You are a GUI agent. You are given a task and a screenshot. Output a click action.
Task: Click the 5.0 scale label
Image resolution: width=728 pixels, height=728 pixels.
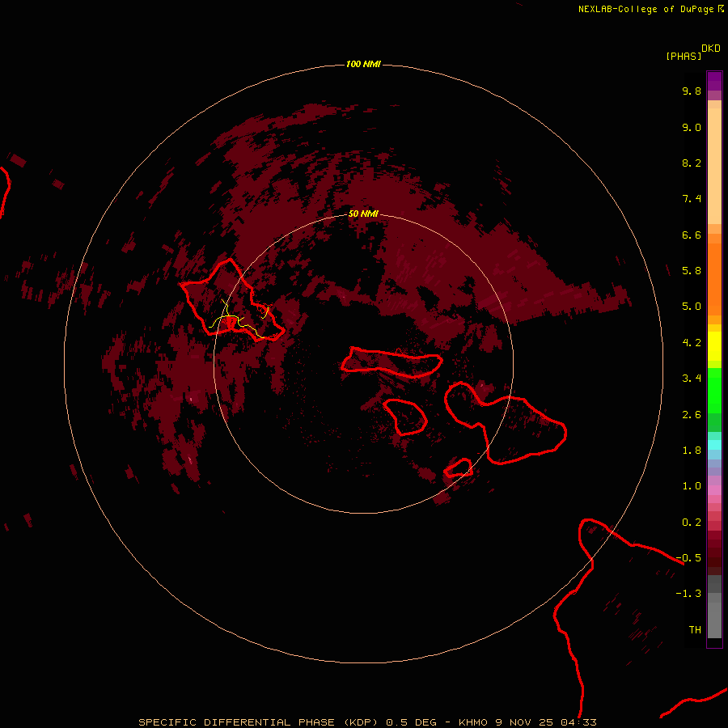click(692, 307)
